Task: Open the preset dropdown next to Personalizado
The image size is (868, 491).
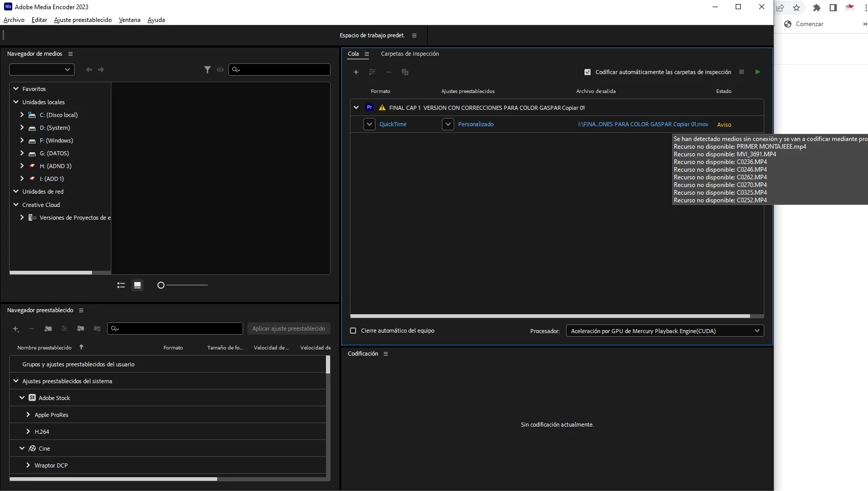Action: (448, 124)
